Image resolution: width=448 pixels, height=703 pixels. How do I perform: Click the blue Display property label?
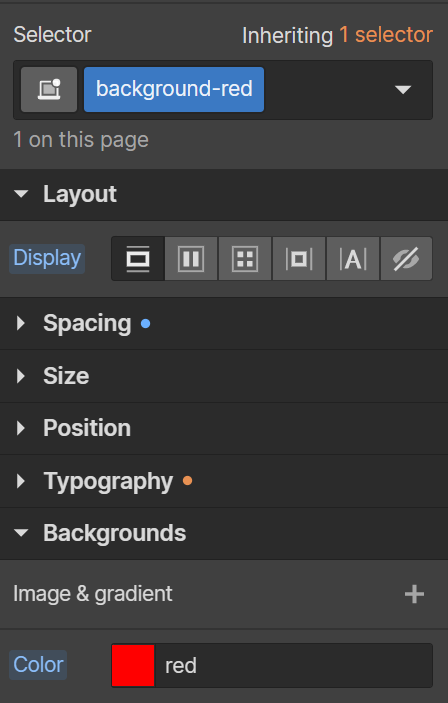point(47,259)
